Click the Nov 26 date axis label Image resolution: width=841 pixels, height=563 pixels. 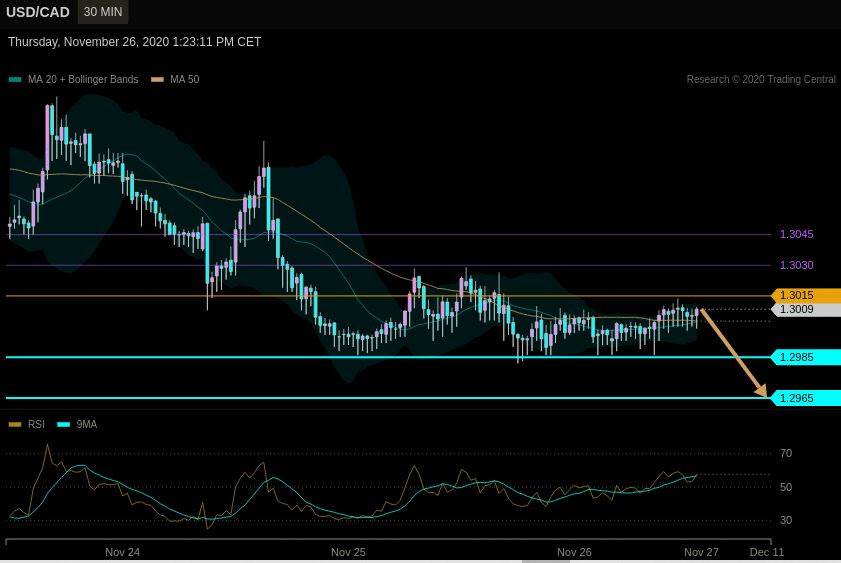(x=574, y=552)
